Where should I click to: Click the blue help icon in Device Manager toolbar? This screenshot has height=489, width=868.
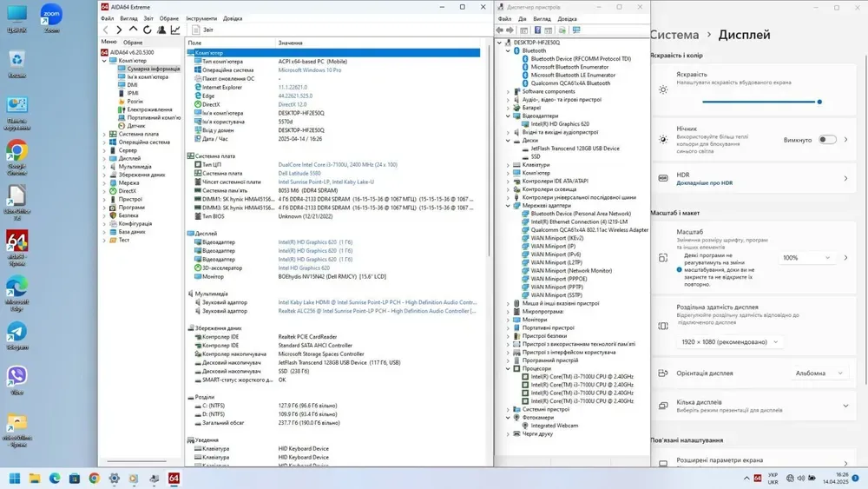pyautogui.click(x=537, y=30)
